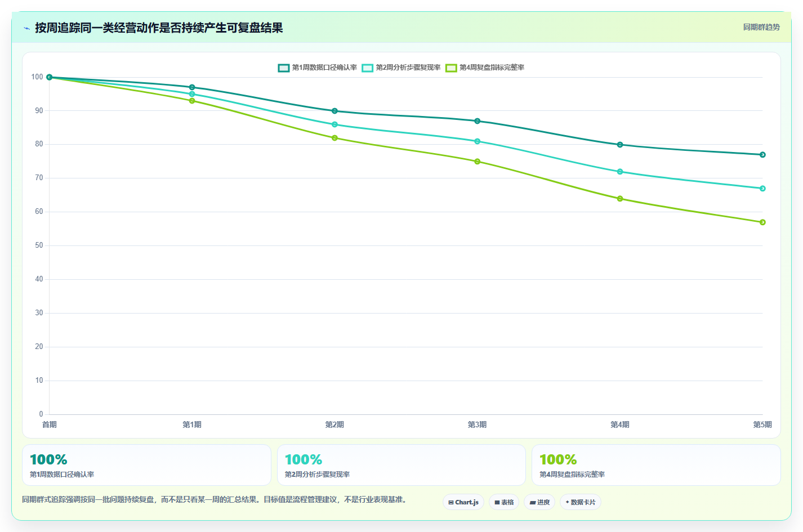
Task: Toggle the 第1周数据口径确认率 legend swatch
Action: pyautogui.click(x=284, y=68)
